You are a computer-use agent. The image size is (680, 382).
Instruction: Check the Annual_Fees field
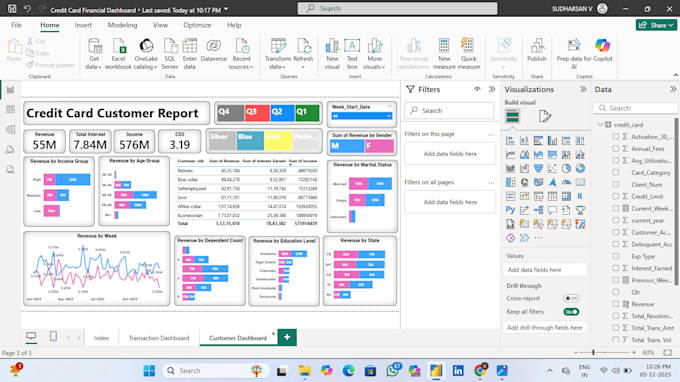pos(615,148)
